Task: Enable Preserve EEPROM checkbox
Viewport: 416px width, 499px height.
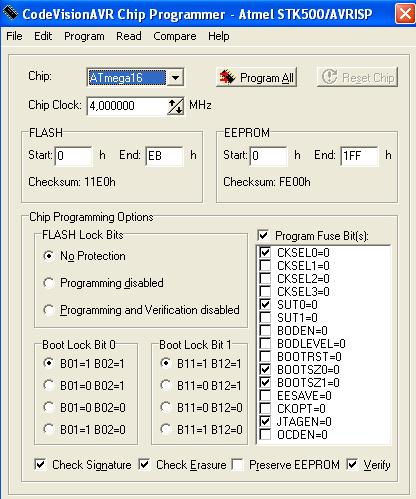Action: tap(237, 464)
